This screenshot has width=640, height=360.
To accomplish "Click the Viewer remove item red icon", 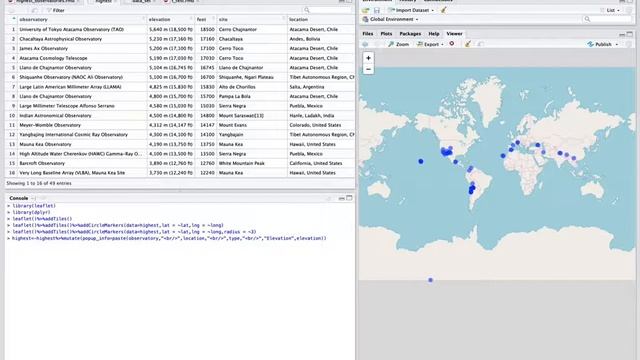I will [x=452, y=44].
